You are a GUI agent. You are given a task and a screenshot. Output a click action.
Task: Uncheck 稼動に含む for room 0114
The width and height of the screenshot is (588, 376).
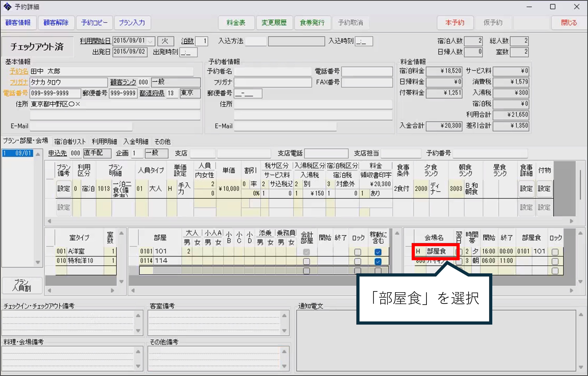pos(378,261)
